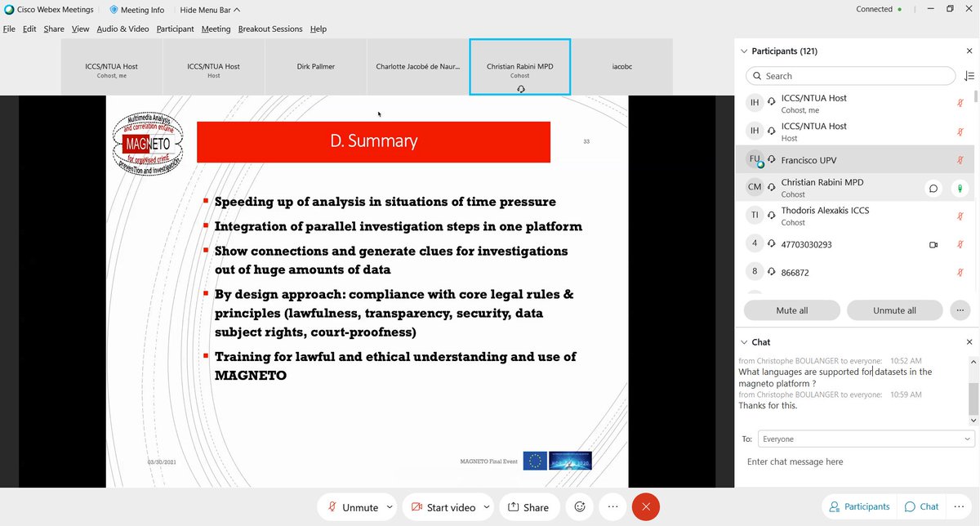
Task: Select iacobc video thumbnail
Action: pyautogui.click(x=622, y=66)
